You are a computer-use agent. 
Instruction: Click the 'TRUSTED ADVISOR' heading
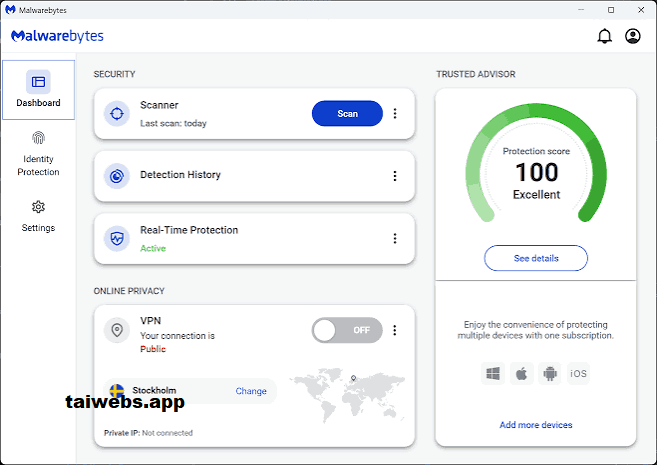[x=476, y=74]
